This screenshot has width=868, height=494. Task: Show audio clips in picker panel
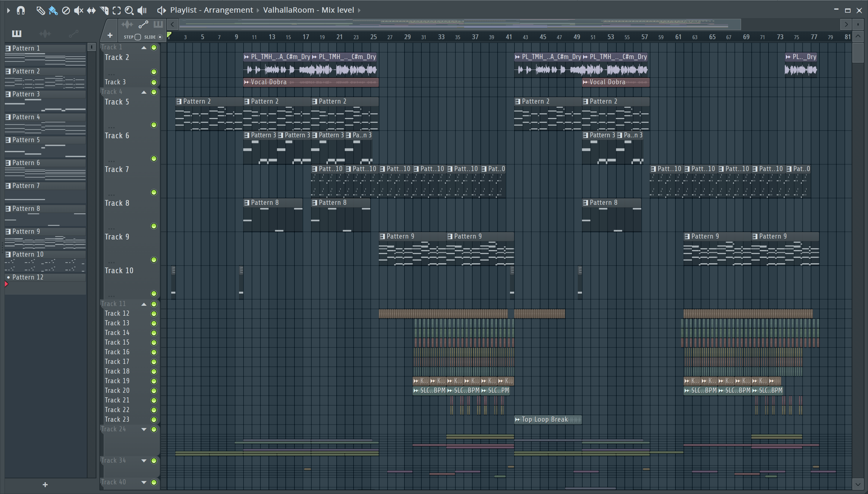coord(45,34)
